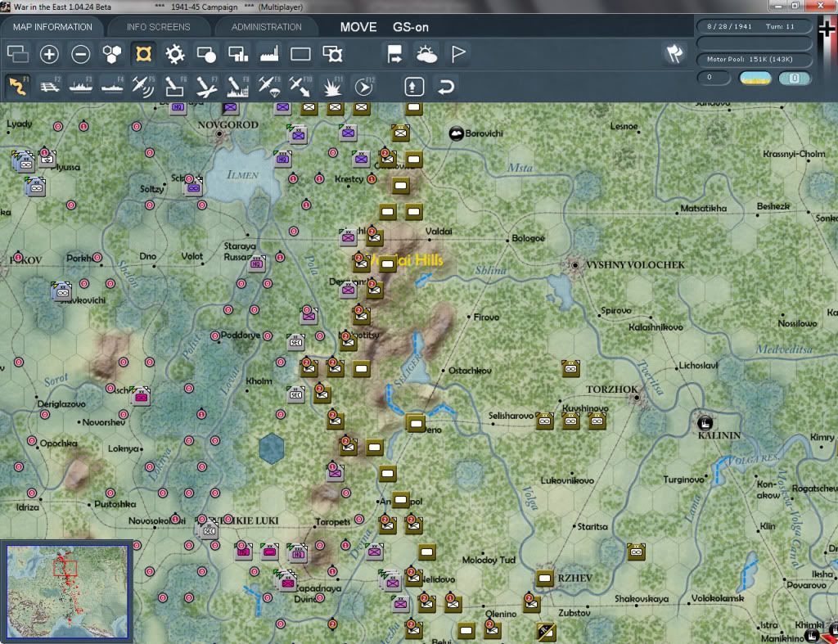Image resolution: width=838 pixels, height=644 pixels.
Task: Click the Kalinin city marker icon
Action: pyautogui.click(x=705, y=423)
